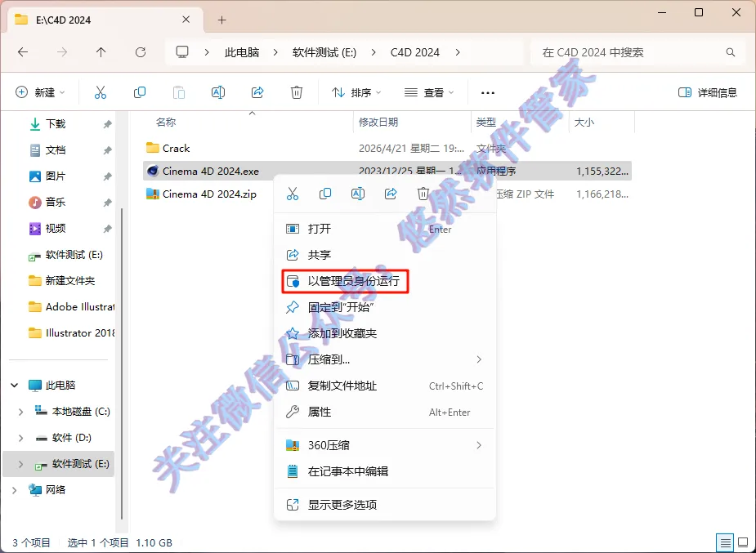Expand the 软件 (D:) node
This screenshot has width=756, height=553.
(20, 438)
